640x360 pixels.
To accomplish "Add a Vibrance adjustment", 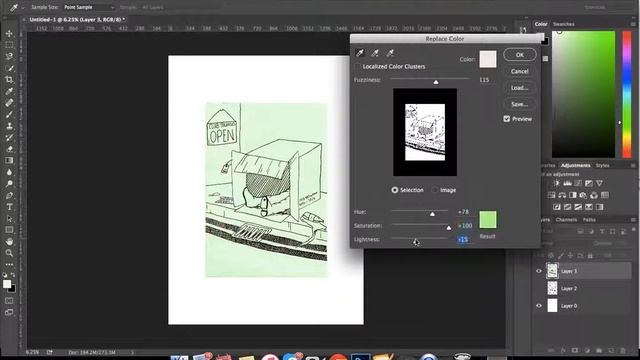I will [599, 183].
